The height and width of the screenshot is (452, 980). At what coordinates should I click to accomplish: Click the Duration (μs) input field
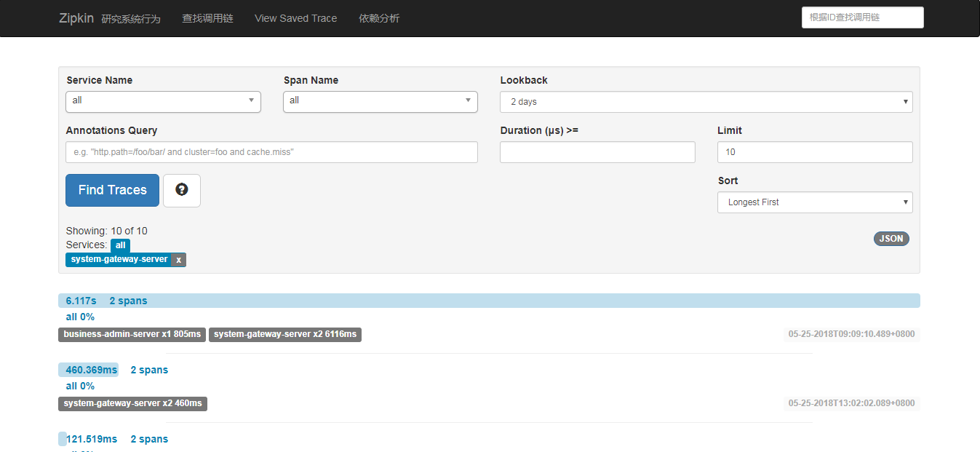[x=597, y=152]
